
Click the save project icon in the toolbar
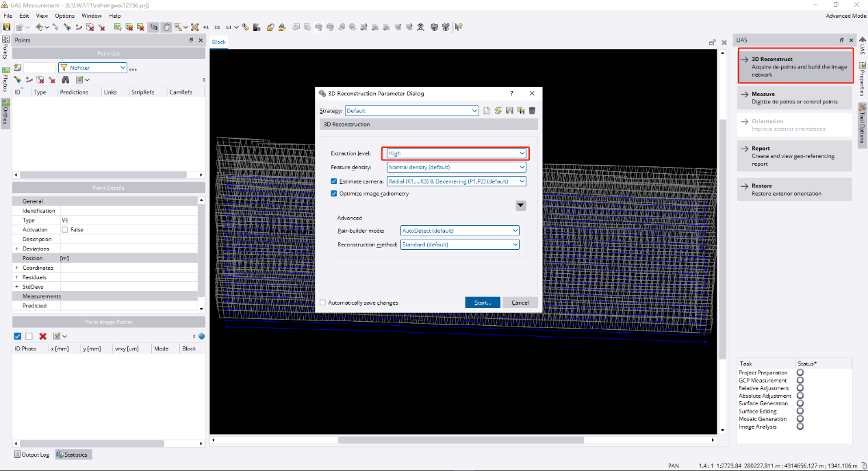(7, 27)
